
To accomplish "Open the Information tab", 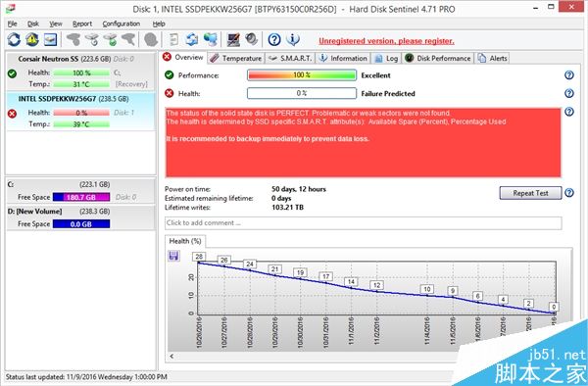I will point(343,58).
